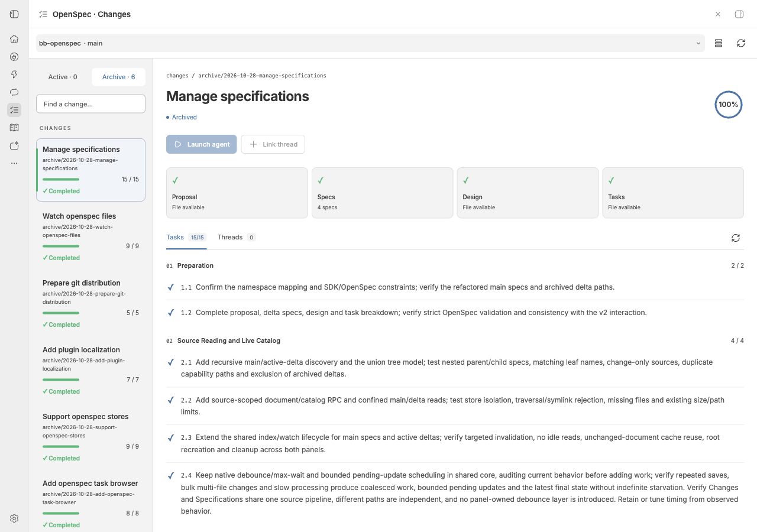Screen dimensions: 757x532
Task: Toggle the left sidebar panel icon
Action: (14, 14)
